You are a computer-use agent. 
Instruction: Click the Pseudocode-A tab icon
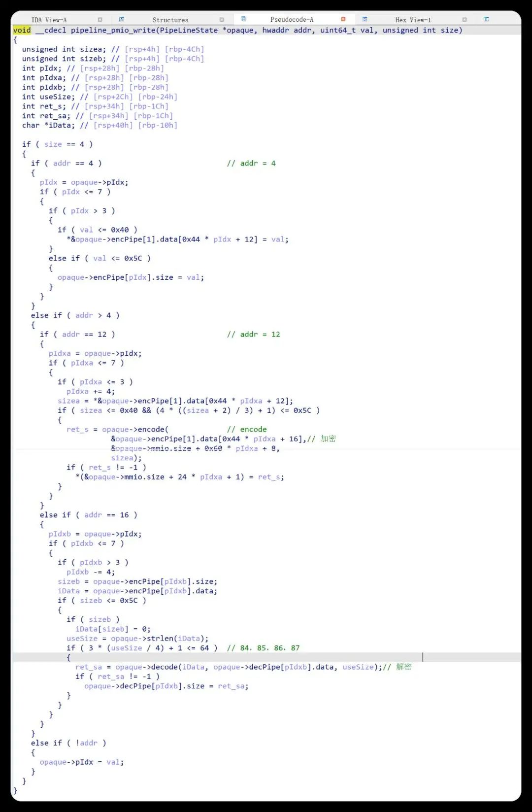[x=243, y=19]
